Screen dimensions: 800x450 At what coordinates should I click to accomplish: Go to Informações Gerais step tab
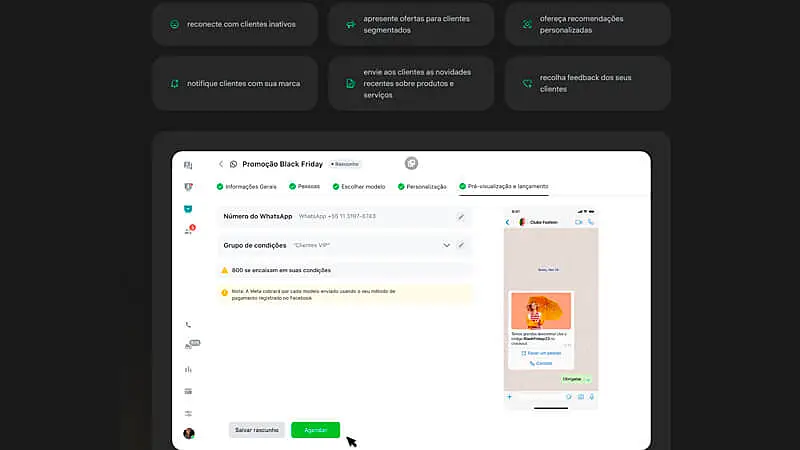246,187
